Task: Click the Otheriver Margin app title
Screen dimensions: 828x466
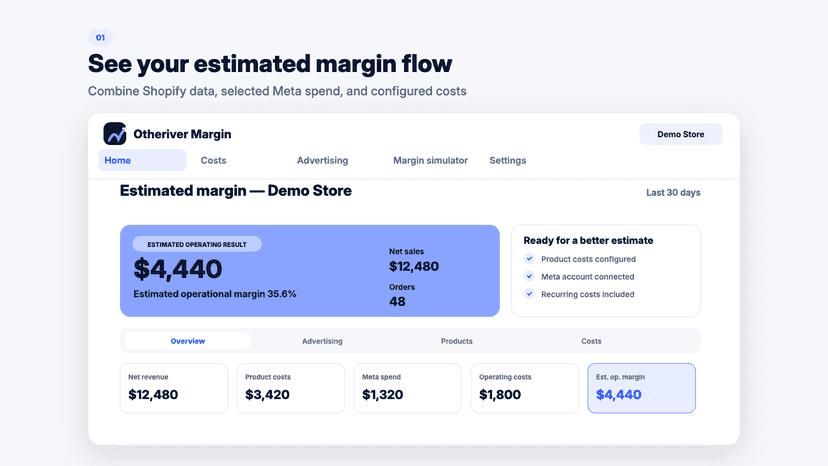Action: (182, 134)
